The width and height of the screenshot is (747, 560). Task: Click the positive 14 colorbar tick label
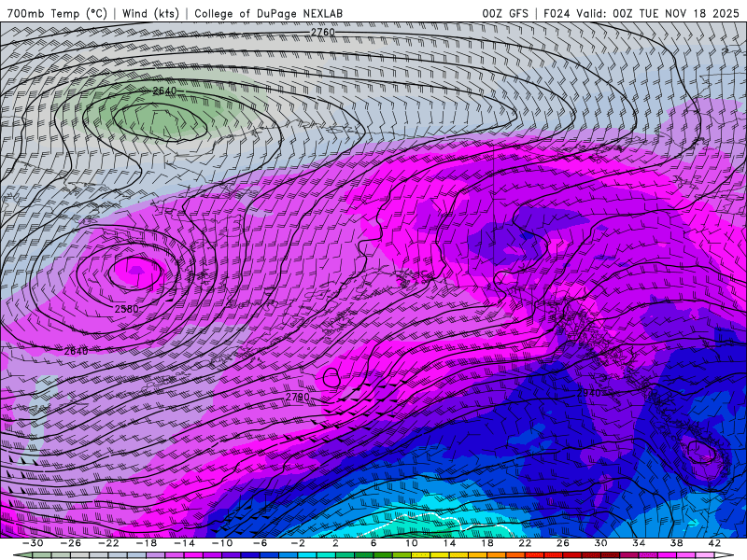click(449, 543)
